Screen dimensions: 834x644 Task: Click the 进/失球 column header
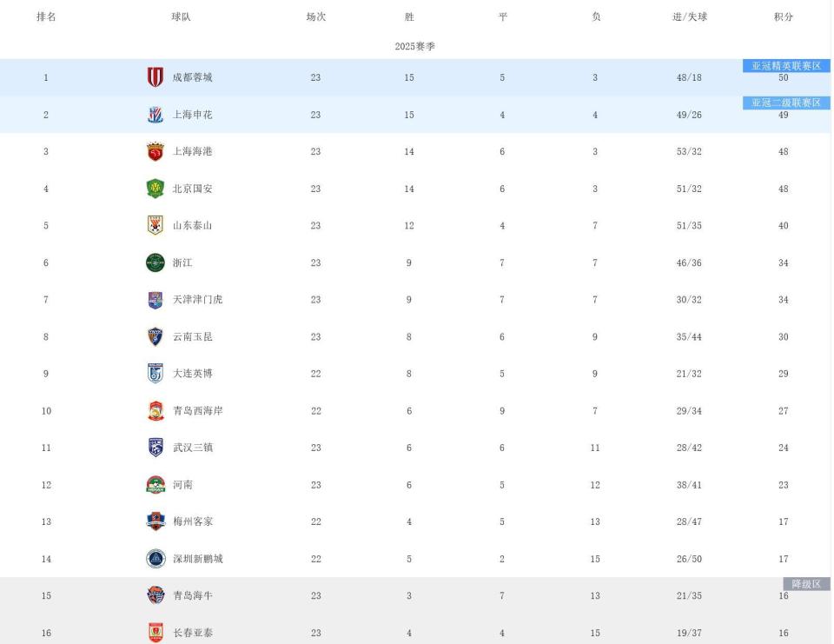coord(689,17)
